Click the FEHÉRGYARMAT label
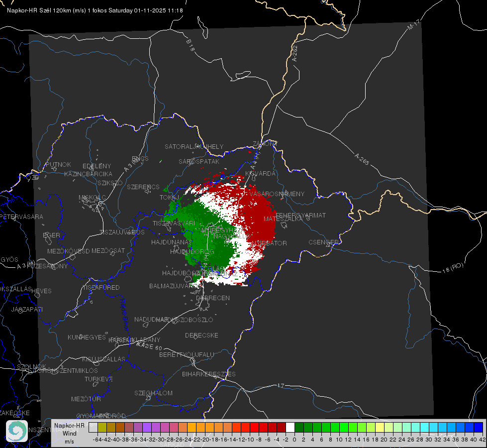 pyautogui.click(x=300, y=215)
